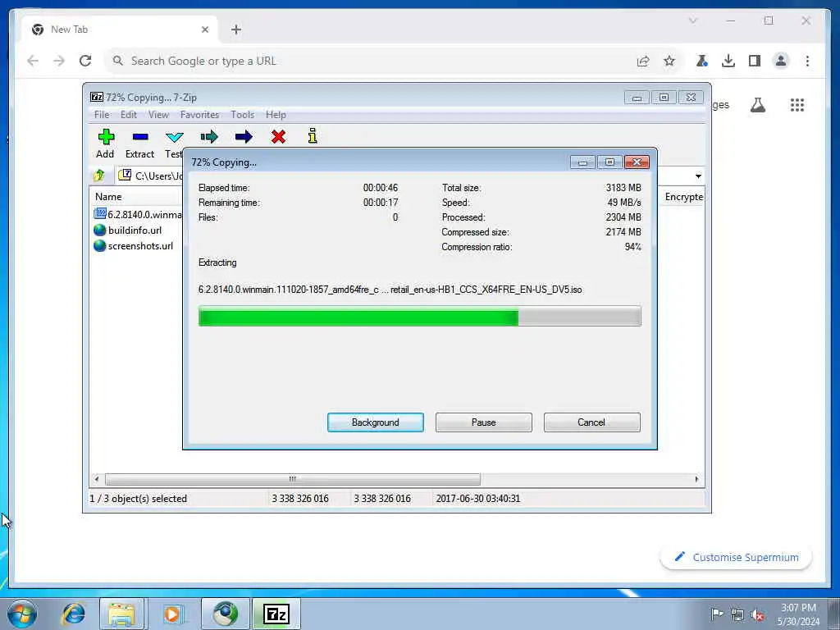Switch to Supermium browser on taskbar
The height and width of the screenshot is (630, 840).
point(226,614)
